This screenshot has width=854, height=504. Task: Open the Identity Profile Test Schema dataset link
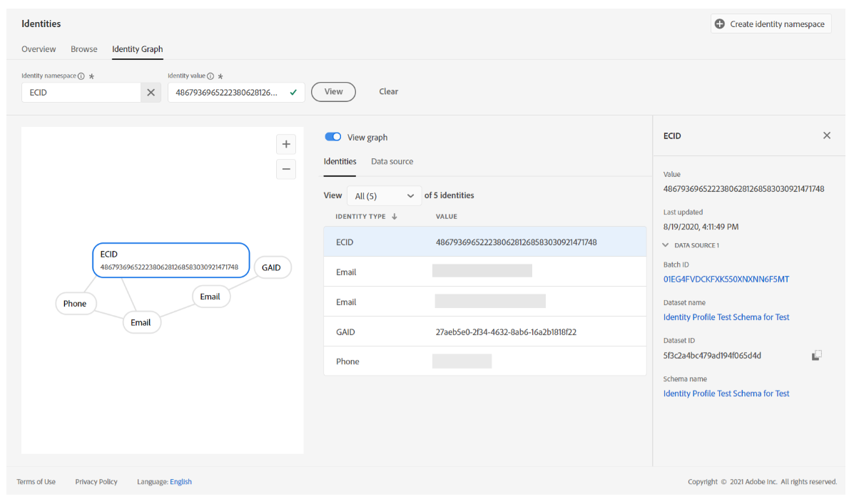pos(726,317)
